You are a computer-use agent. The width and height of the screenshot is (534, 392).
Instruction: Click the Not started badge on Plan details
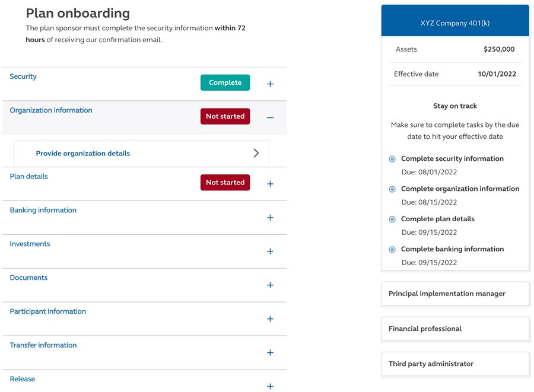tap(225, 183)
